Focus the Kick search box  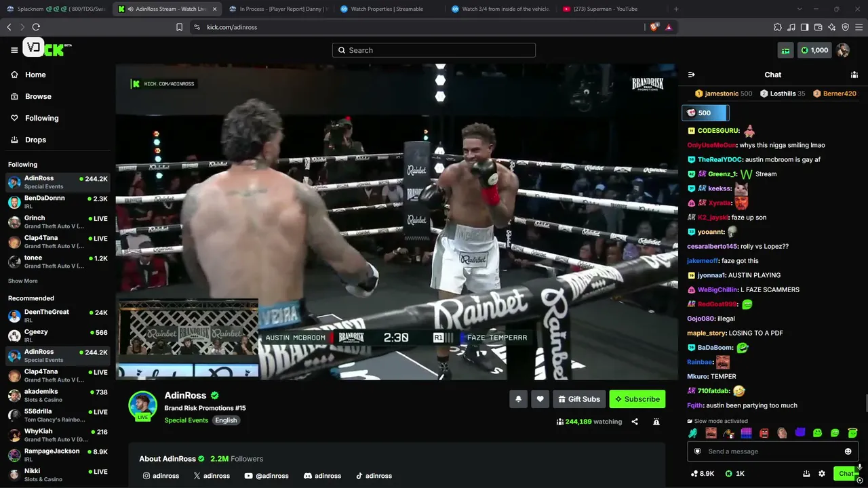(x=434, y=50)
